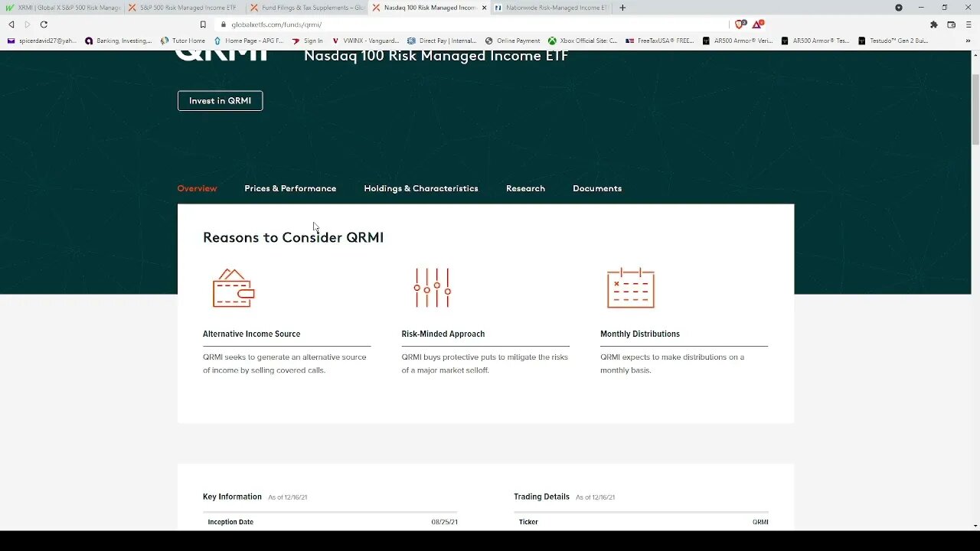Open the Brave Shields lion icon

point(740,24)
